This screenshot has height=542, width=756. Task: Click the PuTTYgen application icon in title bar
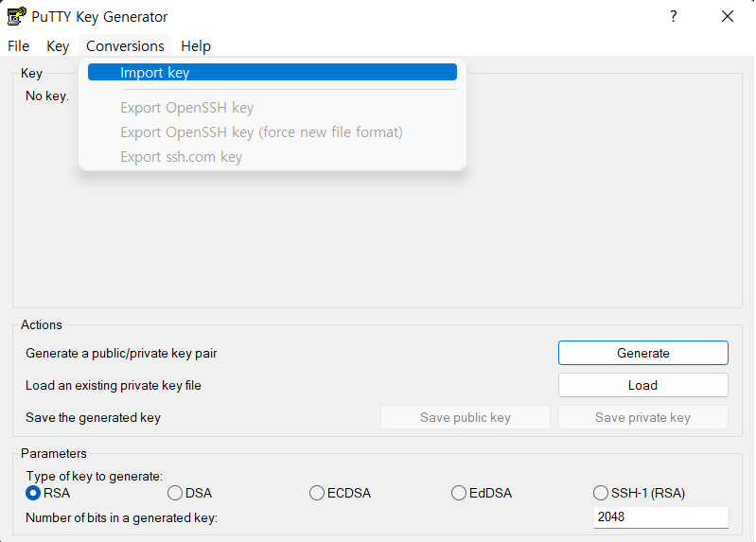pyautogui.click(x=16, y=16)
